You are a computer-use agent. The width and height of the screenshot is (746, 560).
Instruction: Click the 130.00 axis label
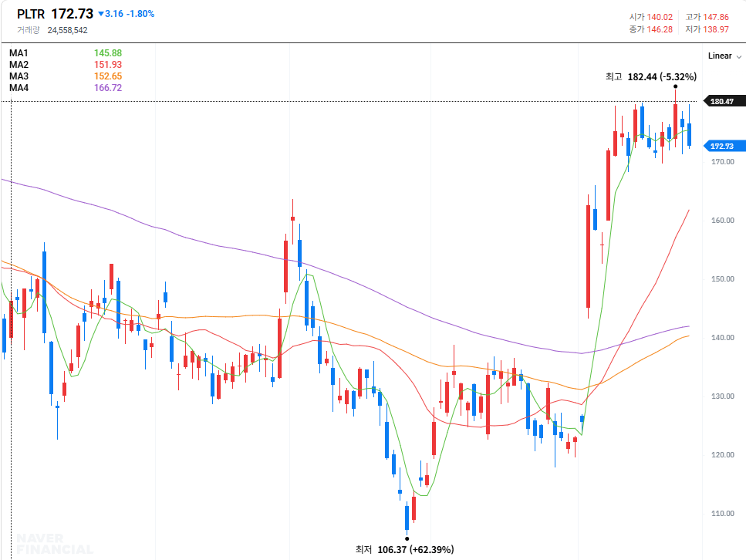pyautogui.click(x=723, y=396)
